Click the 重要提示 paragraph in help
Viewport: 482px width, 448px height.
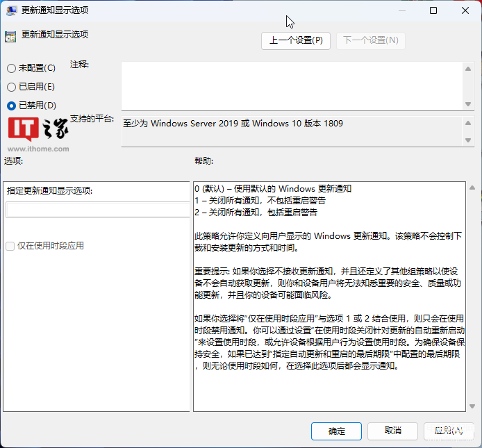(328, 283)
